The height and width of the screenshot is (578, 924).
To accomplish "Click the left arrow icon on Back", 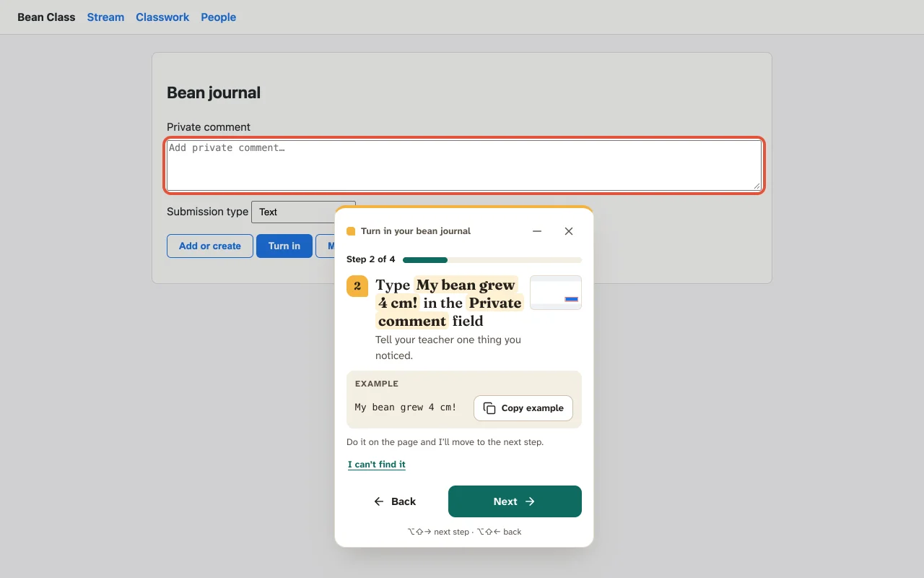I will click(379, 501).
